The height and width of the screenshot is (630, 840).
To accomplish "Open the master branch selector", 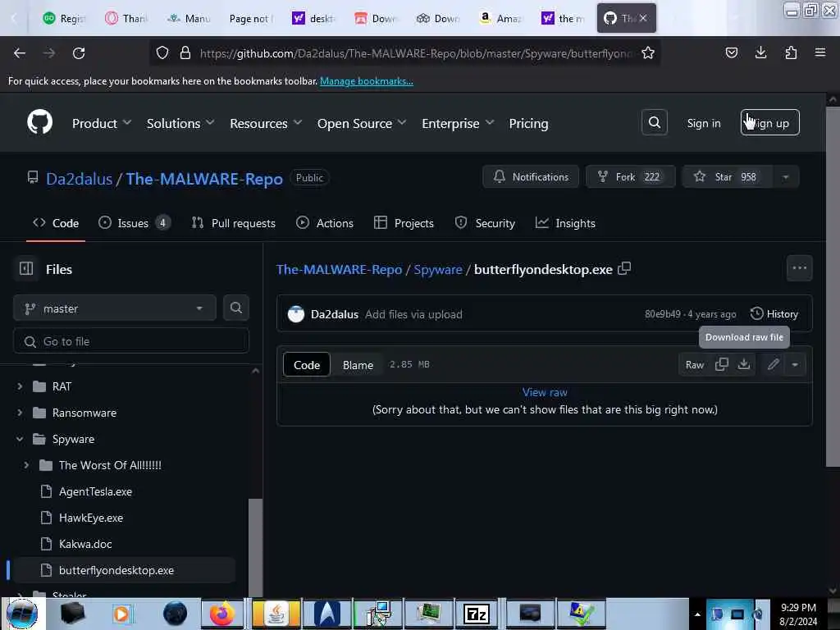I will click(x=115, y=308).
